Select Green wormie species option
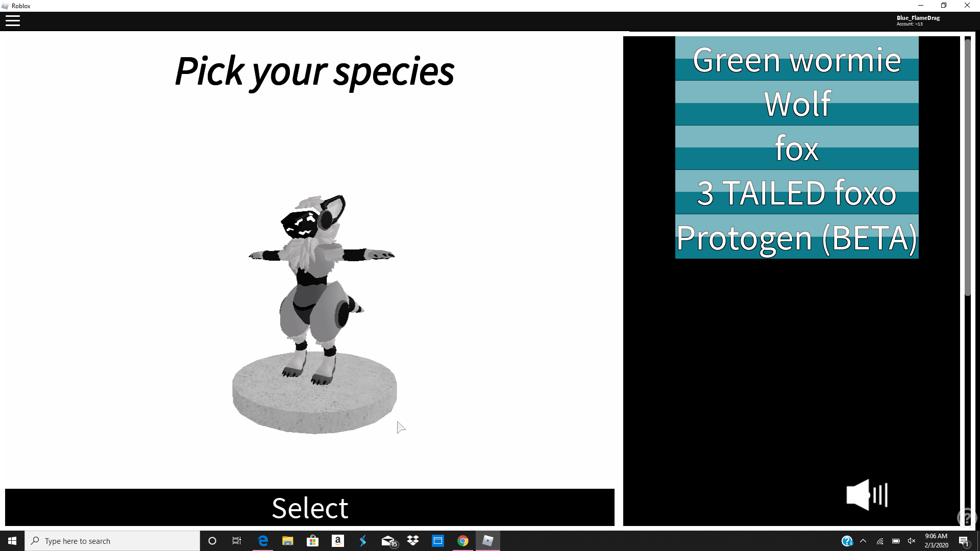Viewport: 980px width, 551px height. (797, 59)
